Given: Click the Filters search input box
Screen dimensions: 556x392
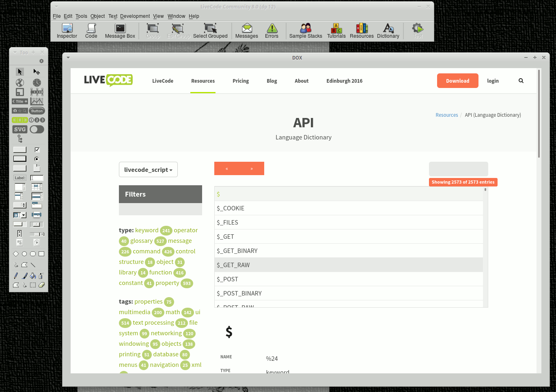Looking at the screenshot, I should [x=160, y=209].
